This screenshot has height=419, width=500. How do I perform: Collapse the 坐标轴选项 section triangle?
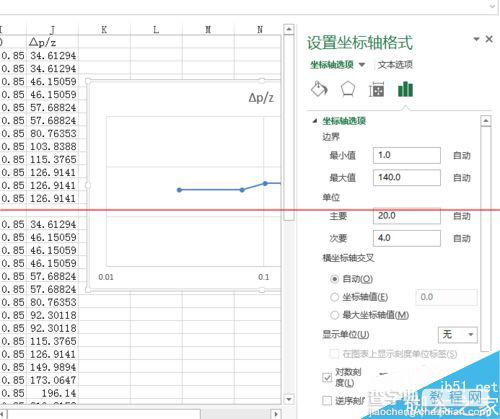315,121
